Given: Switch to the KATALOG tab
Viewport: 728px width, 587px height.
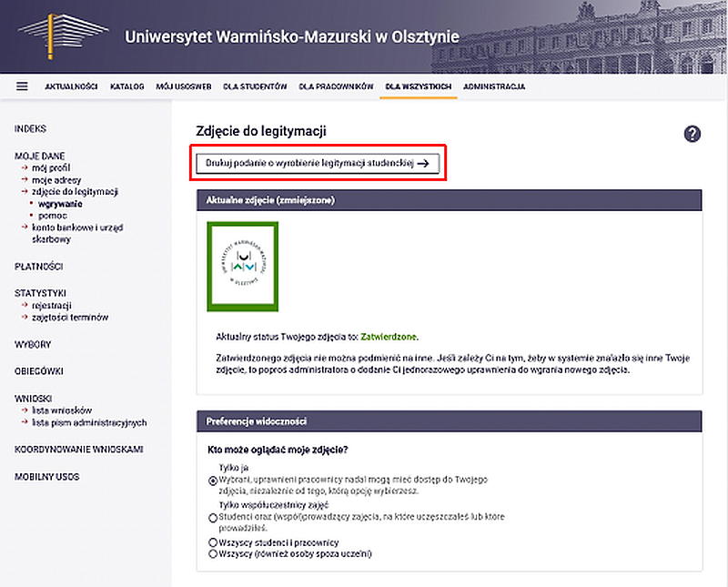Looking at the screenshot, I should 126,87.
